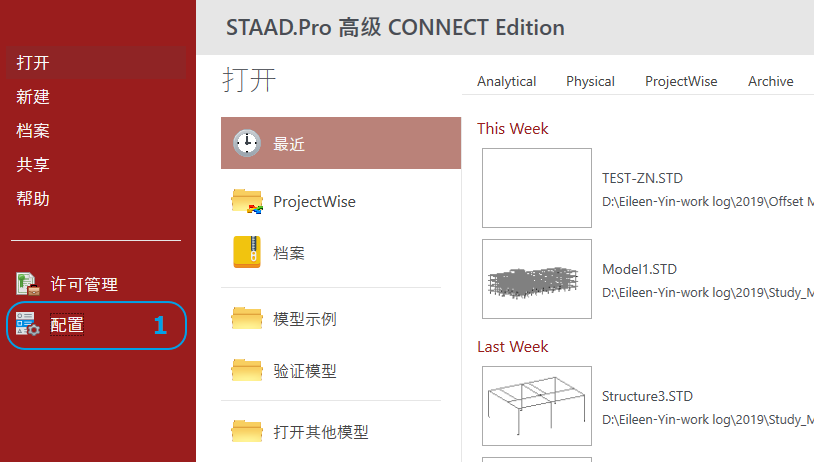Viewport: 814px width, 462px height.
Task: Select 新建 in the sidebar
Action: (34, 97)
